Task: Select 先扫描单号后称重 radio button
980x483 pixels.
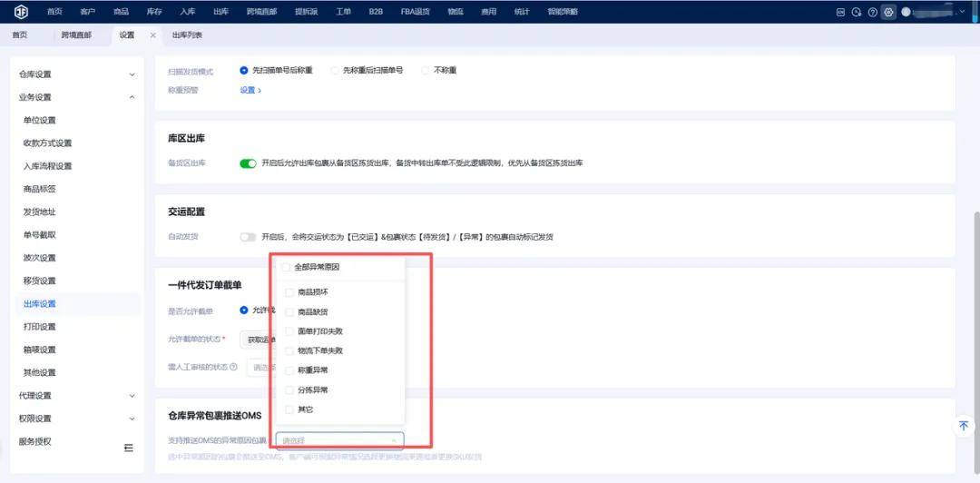Action: (x=244, y=71)
